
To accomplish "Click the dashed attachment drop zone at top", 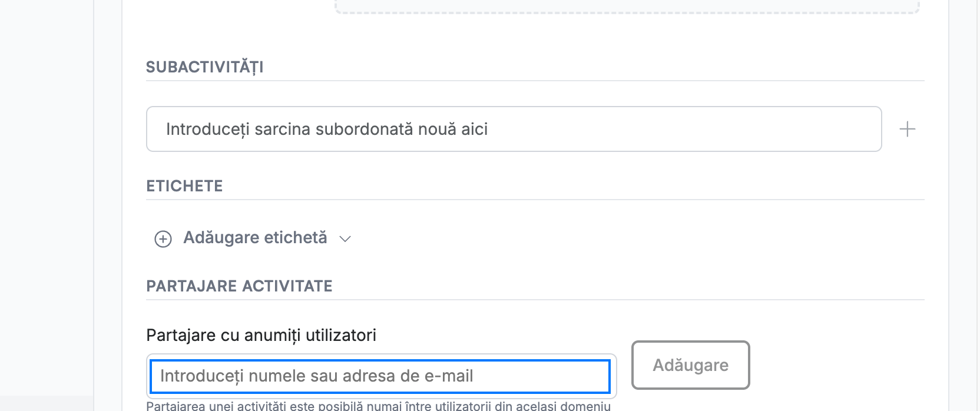I will pyautogui.click(x=627, y=6).
